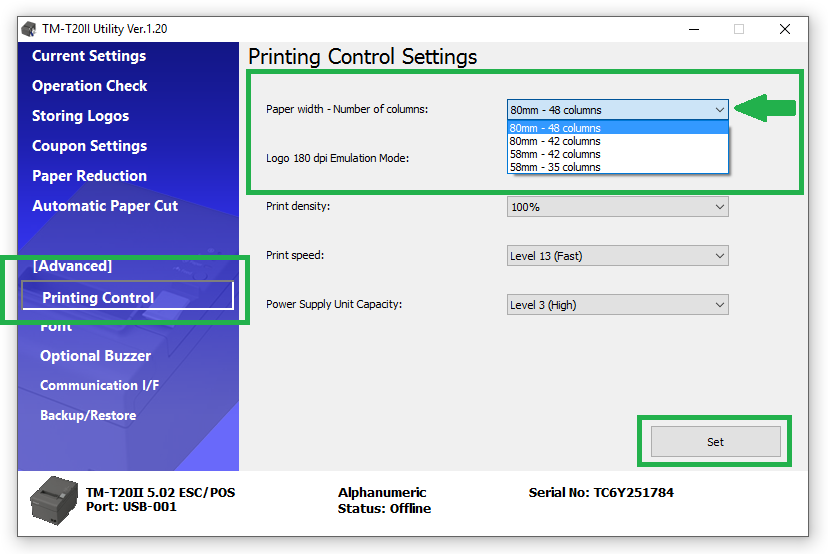This screenshot has width=828, height=554.
Task: Click the Status: Offline text
Action: click(384, 509)
